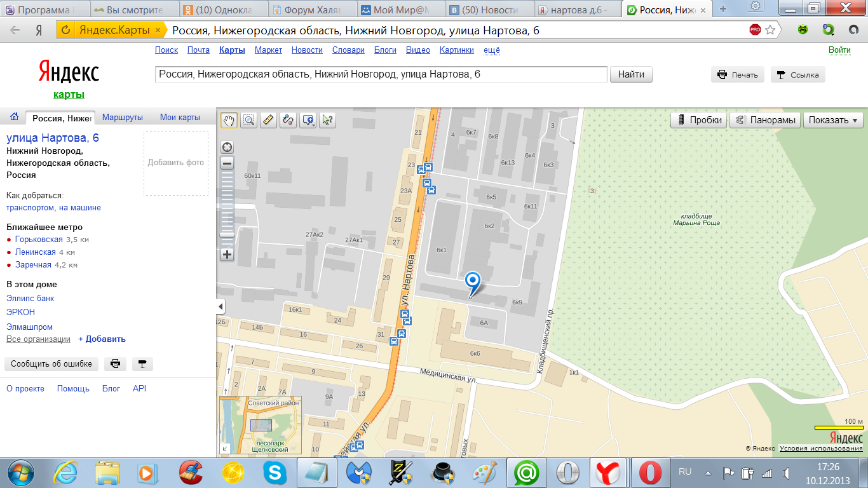The image size is (868, 488).
Task: Open the Элмашпром organization link
Action: [30, 327]
